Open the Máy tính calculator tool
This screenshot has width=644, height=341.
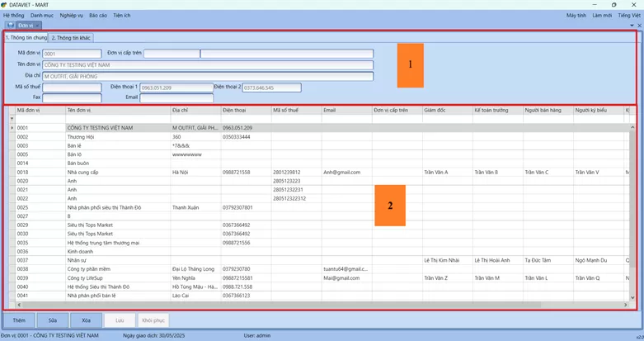pos(576,15)
